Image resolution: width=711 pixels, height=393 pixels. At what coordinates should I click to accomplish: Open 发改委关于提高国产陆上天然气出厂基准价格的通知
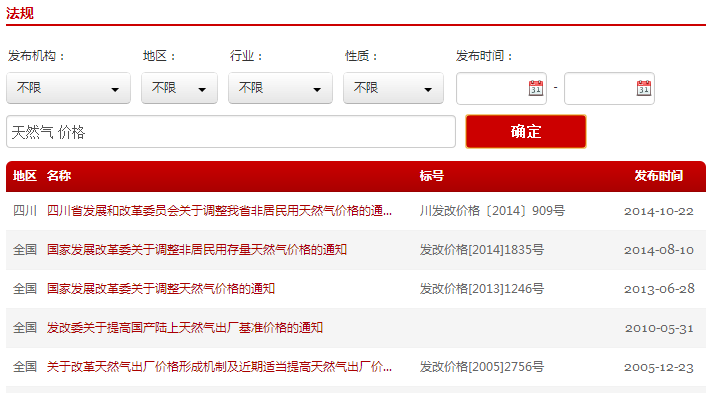(185, 328)
